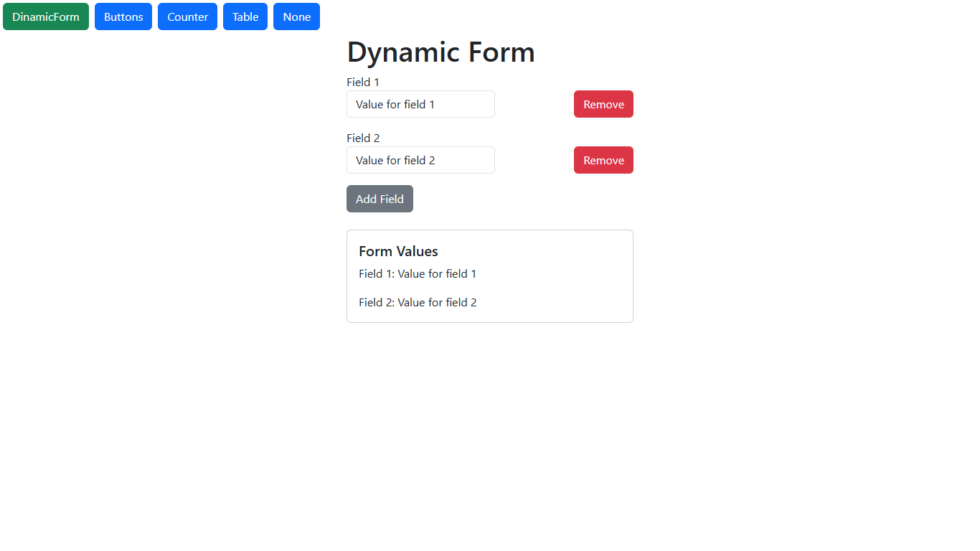Switch to the DinamicForm tab
The image size is (980, 551).
tap(46, 17)
